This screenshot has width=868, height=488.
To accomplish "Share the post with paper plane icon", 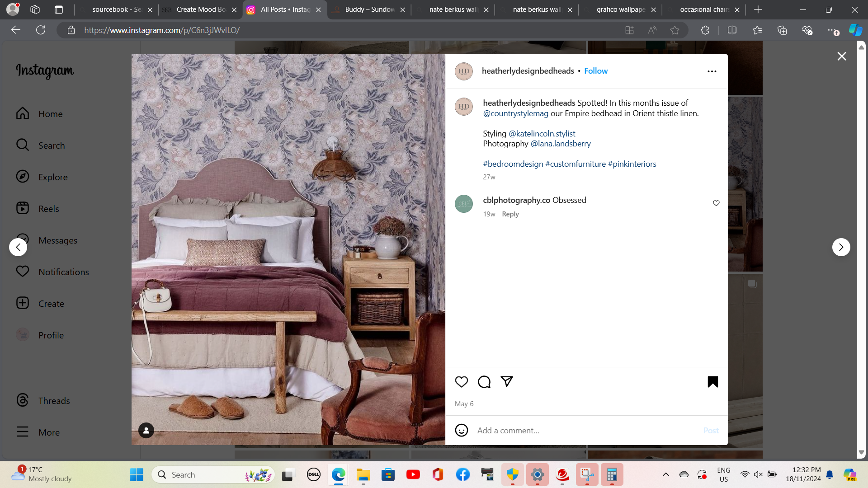I will point(506,382).
